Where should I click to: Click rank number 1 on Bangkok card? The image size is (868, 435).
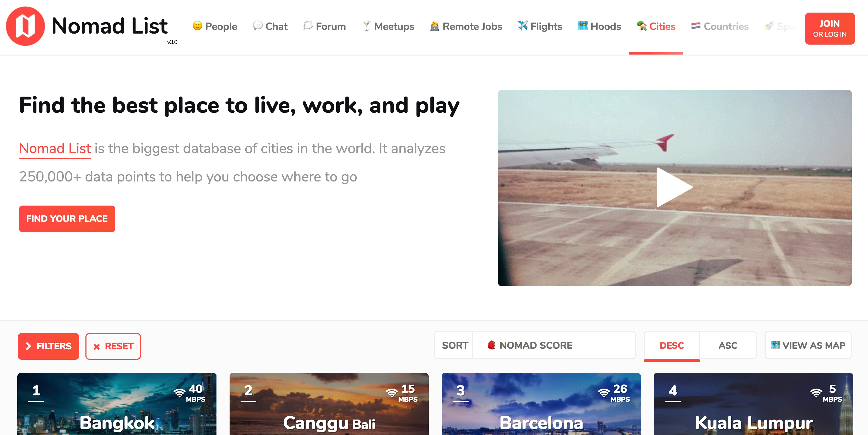coord(36,390)
